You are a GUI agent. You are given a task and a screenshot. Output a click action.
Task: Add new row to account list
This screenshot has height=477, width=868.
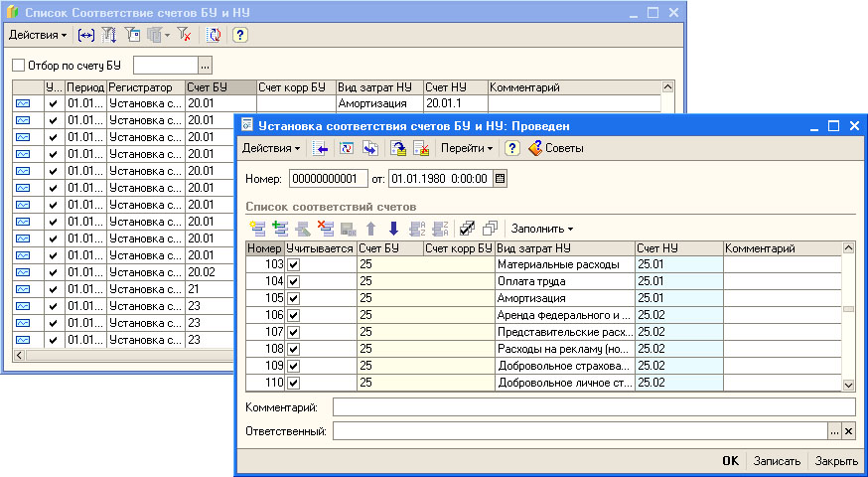(257, 229)
